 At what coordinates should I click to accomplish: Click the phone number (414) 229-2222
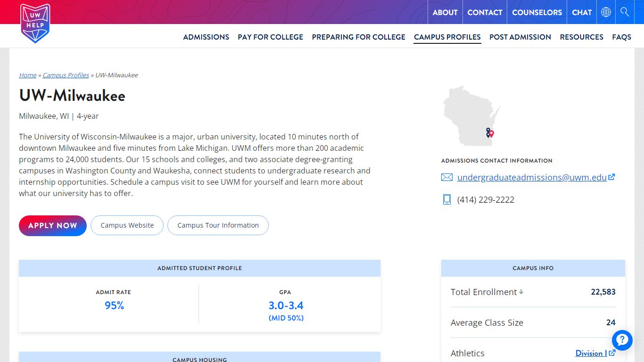click(x=486, y=199)
